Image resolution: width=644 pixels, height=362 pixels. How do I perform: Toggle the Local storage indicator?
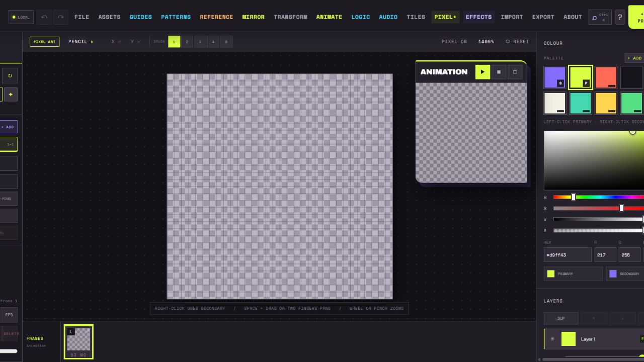tap(21, 17)
